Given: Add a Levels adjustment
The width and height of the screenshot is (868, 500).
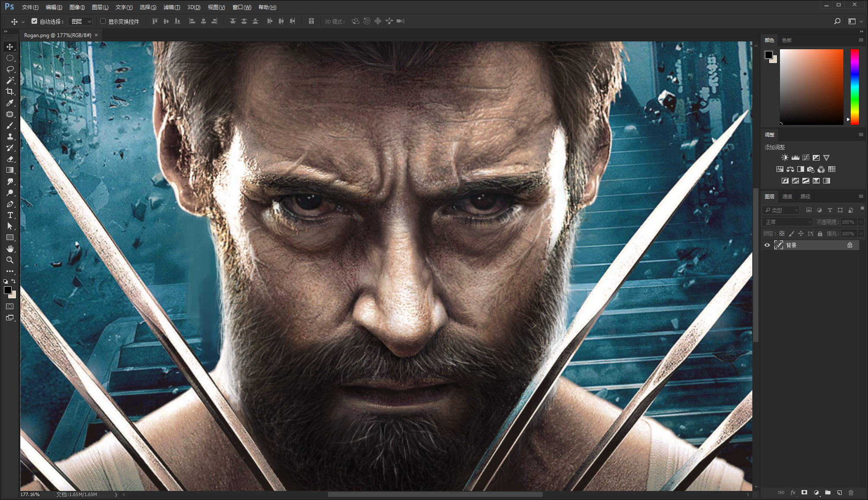Looking at the screenshot, I should 795,158.
